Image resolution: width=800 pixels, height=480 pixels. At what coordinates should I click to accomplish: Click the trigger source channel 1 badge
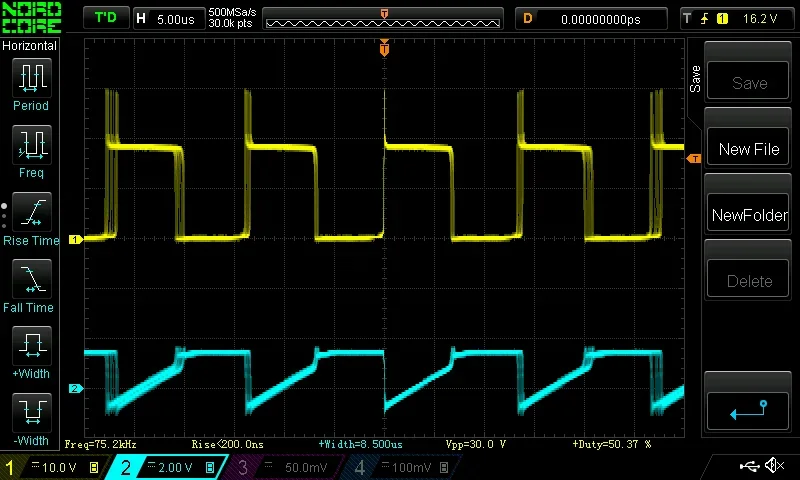[x=722, y=19]
